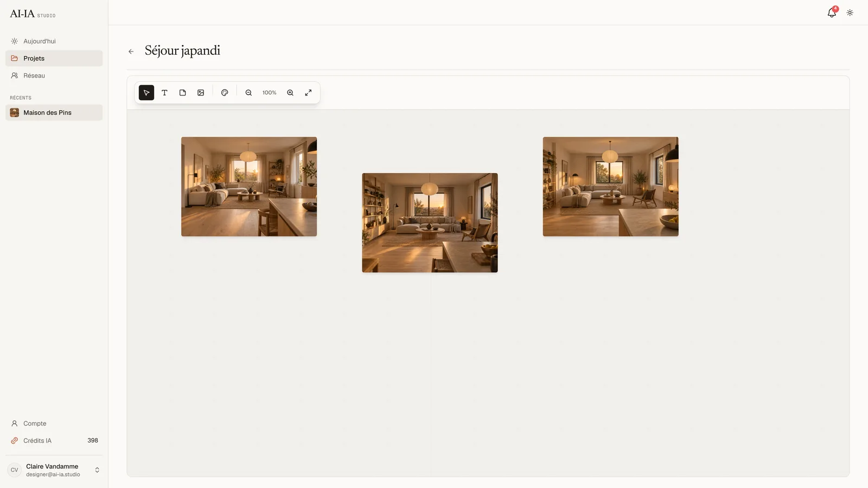Open the color palette tool
Viewport: 868px width, 488px height.
pyautogui.click(x=225, y=93)
